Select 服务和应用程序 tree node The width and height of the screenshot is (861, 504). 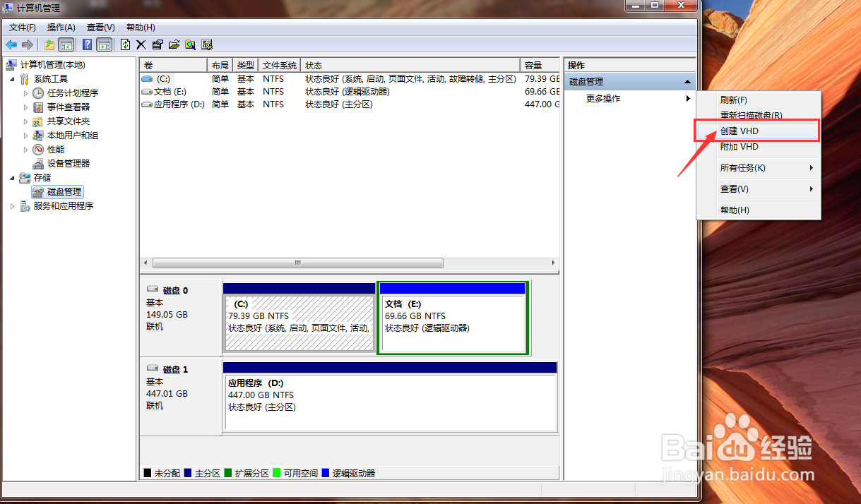click(x=64, y=206)
